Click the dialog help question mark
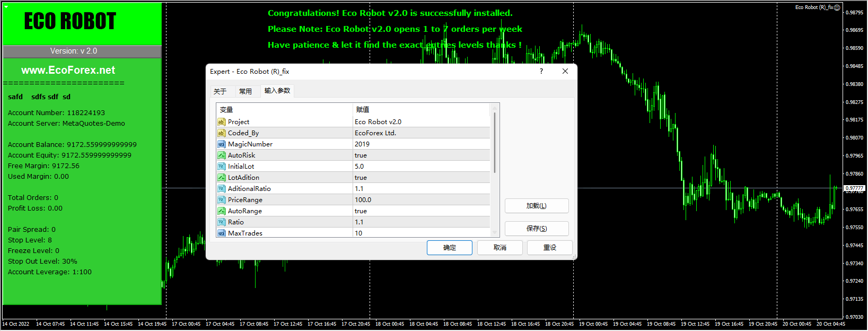Viewport: 868px width, 331px height. (x=541, y=71)
